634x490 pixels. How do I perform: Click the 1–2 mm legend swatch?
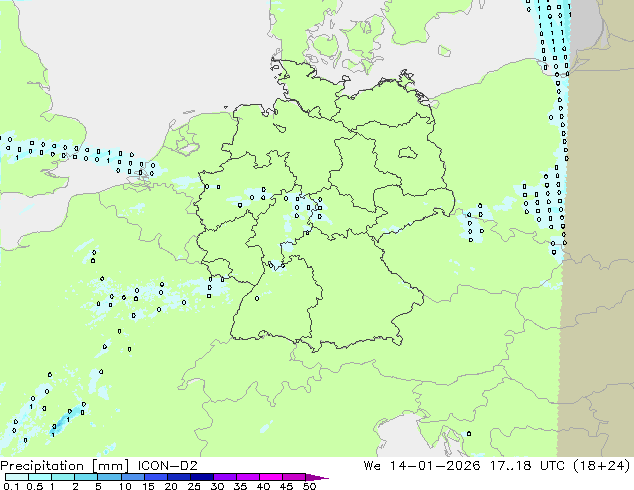pyautogui.click(x=63, y=477)
